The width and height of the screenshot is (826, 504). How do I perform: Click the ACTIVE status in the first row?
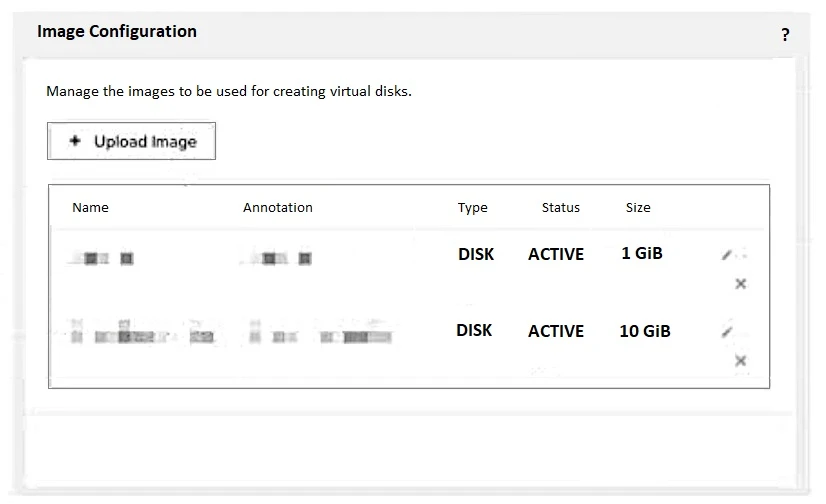coord(555,255)
